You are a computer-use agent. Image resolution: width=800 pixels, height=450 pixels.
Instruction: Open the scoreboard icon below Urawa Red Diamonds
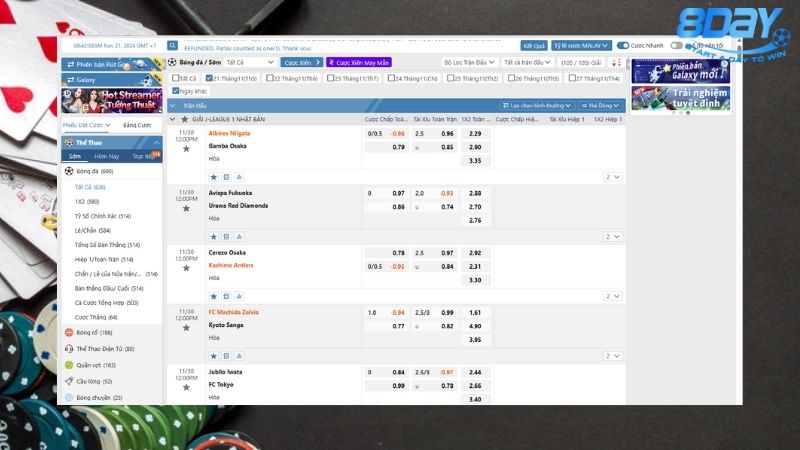point(227,237)
